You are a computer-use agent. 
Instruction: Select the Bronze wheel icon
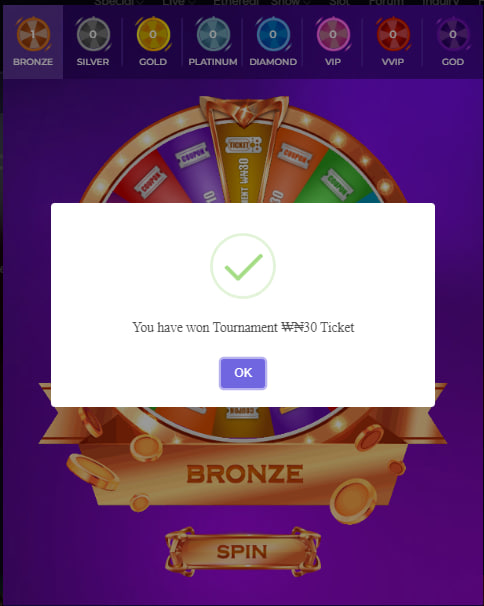(x=33, y=34)
